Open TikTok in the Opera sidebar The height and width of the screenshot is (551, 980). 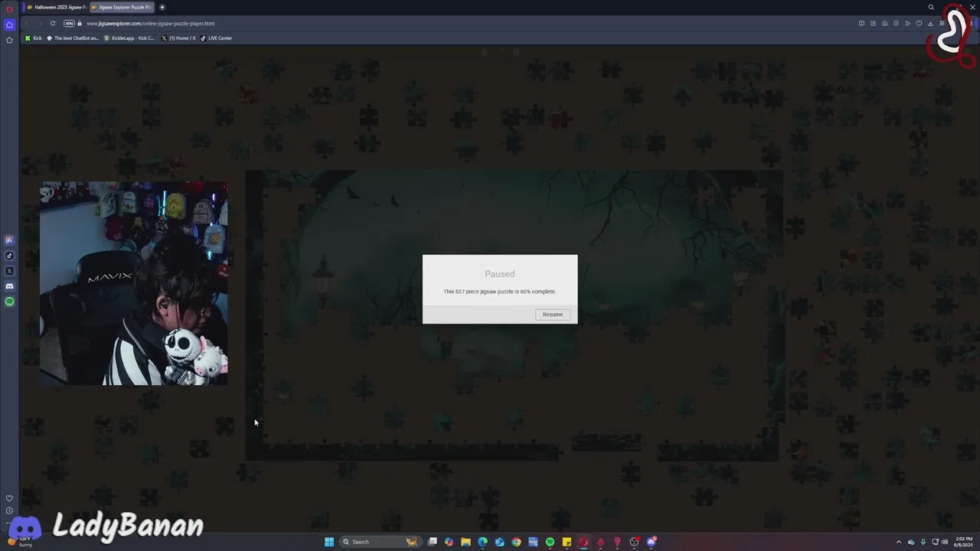pos(9,256)
